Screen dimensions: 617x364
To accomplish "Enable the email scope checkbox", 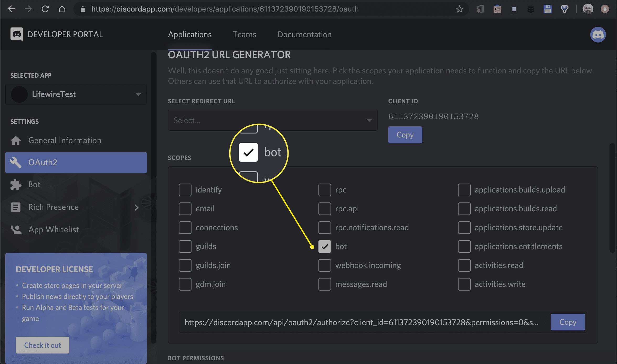I will pyautogui.click(x=185, y=209).
